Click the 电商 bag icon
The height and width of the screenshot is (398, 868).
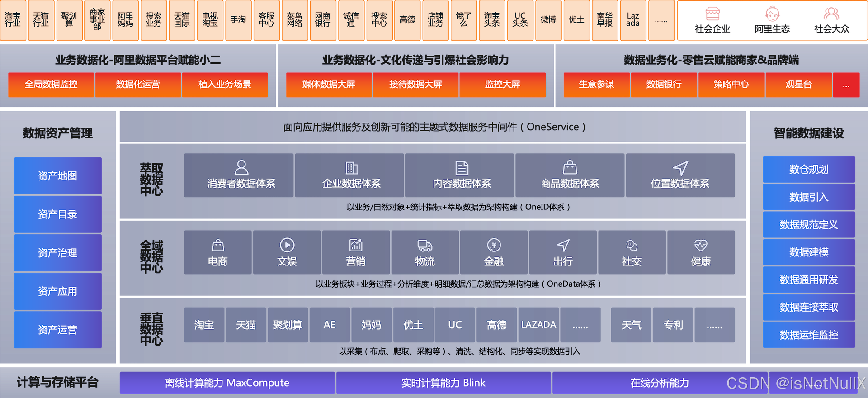pyautogui.click(x=218, y=245)
